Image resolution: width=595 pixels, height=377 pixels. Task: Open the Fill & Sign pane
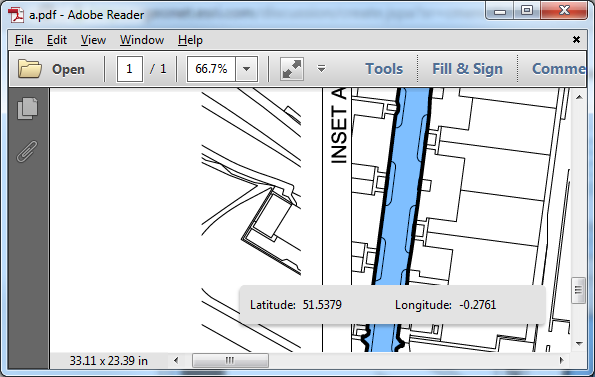(468, 69)
